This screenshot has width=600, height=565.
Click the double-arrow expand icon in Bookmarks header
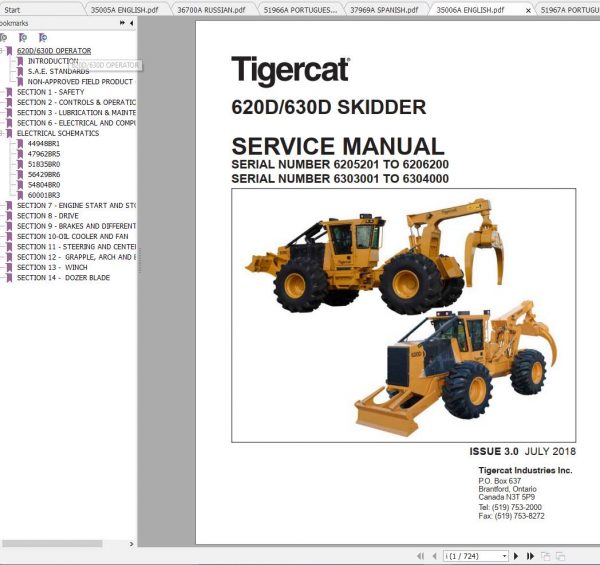(x=122, y=23)
